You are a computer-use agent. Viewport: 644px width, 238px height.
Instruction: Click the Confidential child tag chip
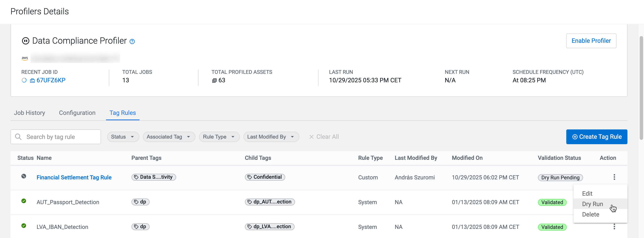click(x=265, y=177)
